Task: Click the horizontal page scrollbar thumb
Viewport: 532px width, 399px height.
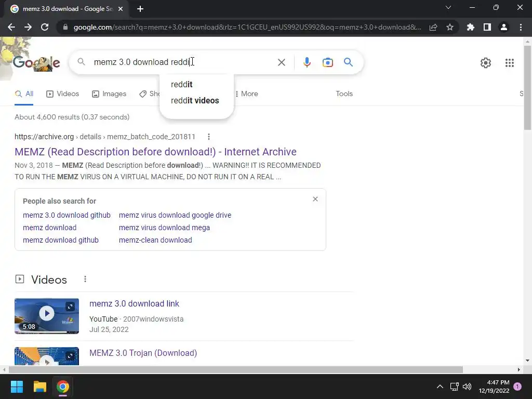Action: [x=235, y=369]
